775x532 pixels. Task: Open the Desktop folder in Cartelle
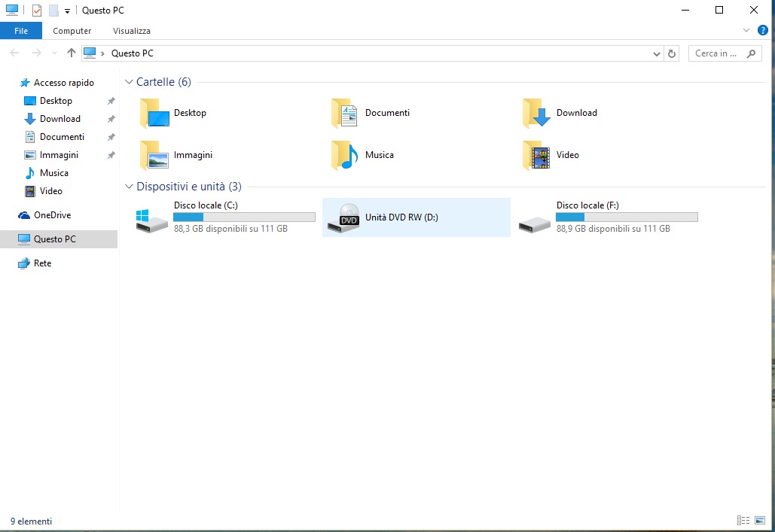pos(173,113)
